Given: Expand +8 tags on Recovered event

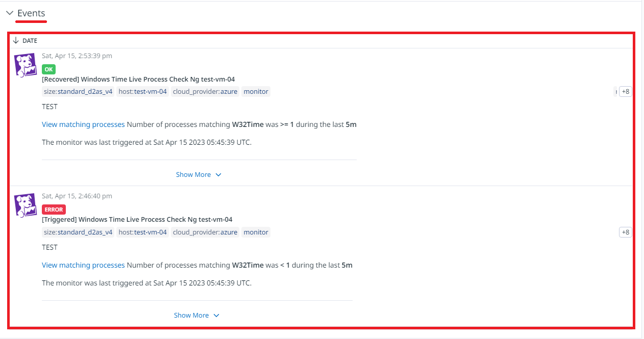Looking at the screenshot, I should (x=625, y=92).
